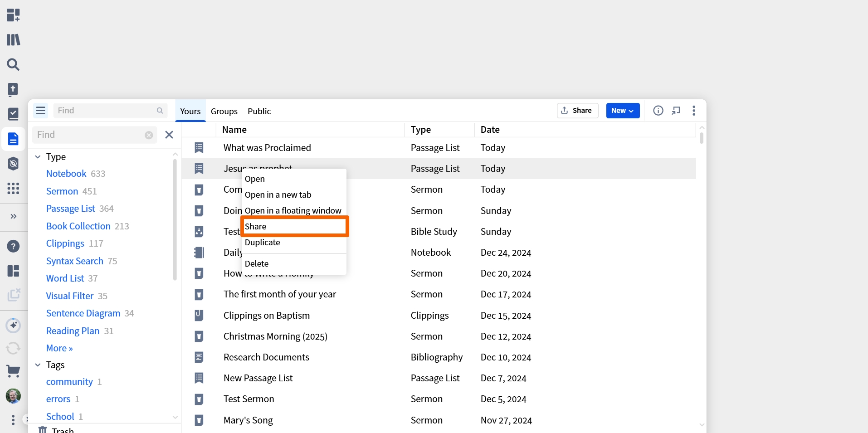Switch to the Groups tab
Viewport: 868px width, 433px height.
tap(224, 111)
